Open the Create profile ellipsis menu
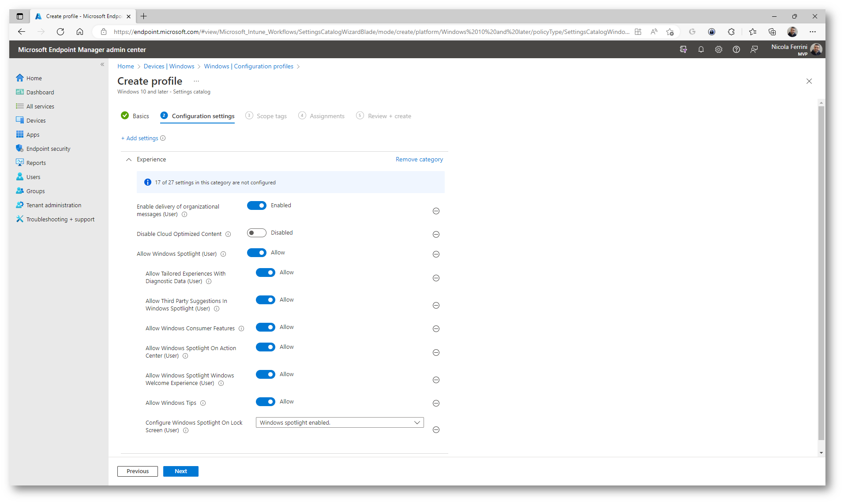Viewport: 844px width, 504px height. (196, 81)
